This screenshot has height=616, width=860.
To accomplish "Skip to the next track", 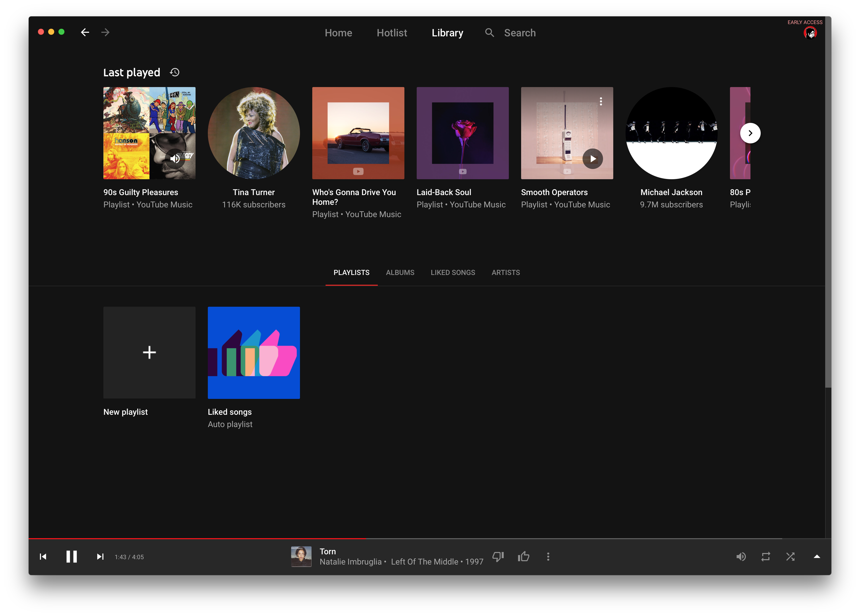I will 100,556.
